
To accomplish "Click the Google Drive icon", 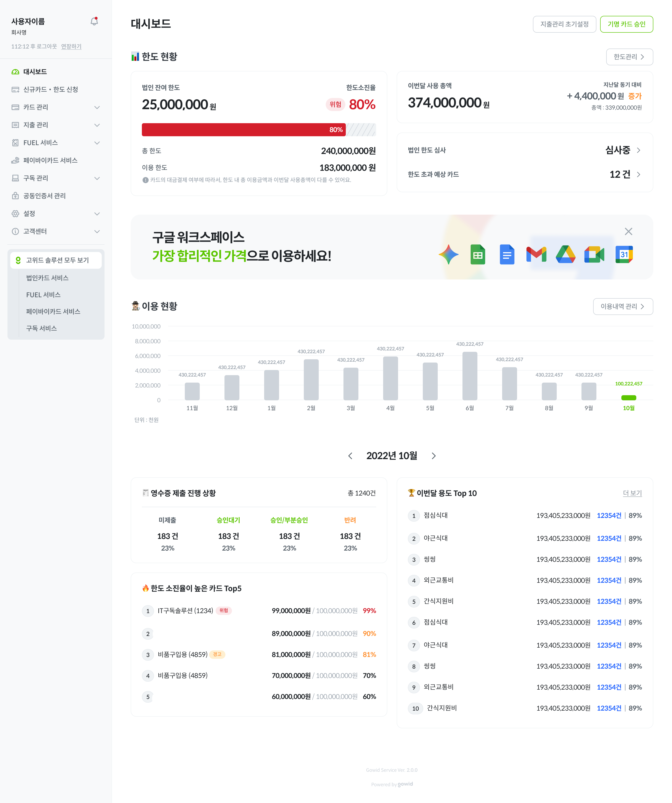I will tap(565, 254).
